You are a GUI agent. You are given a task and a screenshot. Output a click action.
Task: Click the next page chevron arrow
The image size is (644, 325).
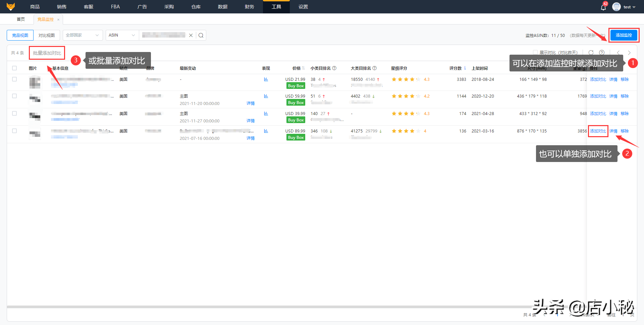[629, 52]
